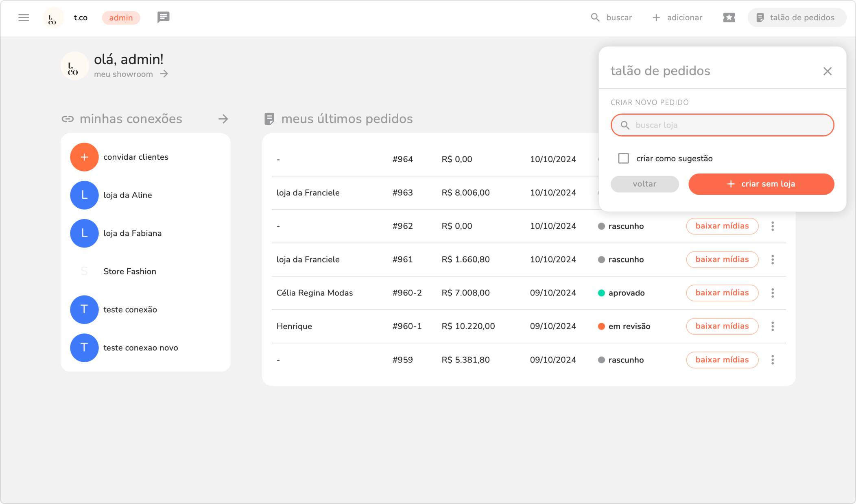
Task: Open buscar in top navigation
Action: tap(611, 17)
